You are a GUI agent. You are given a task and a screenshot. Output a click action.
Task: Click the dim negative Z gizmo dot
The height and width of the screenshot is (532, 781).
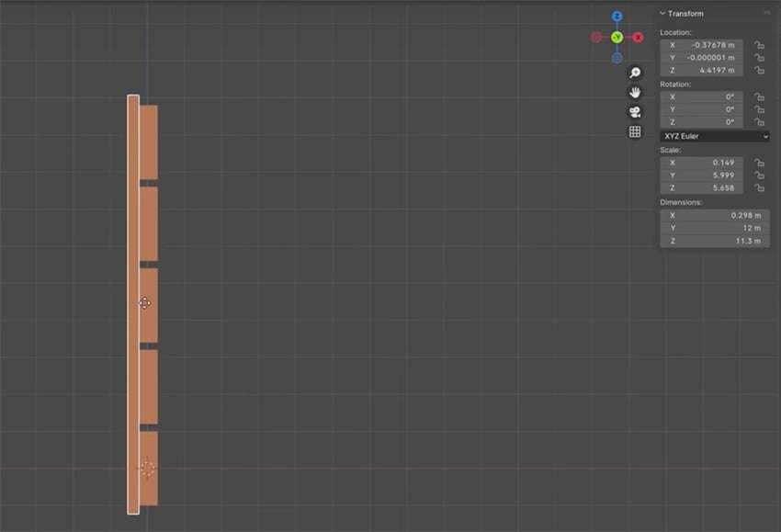pyautogui.click(x=617, y=58)
